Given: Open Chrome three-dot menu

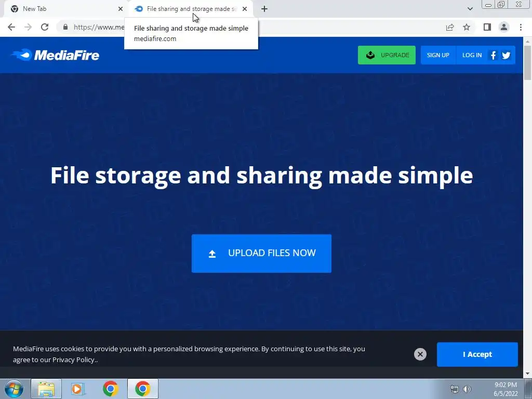Looking at the screenshot, I should pyautogui.click(x=521, y=27).
